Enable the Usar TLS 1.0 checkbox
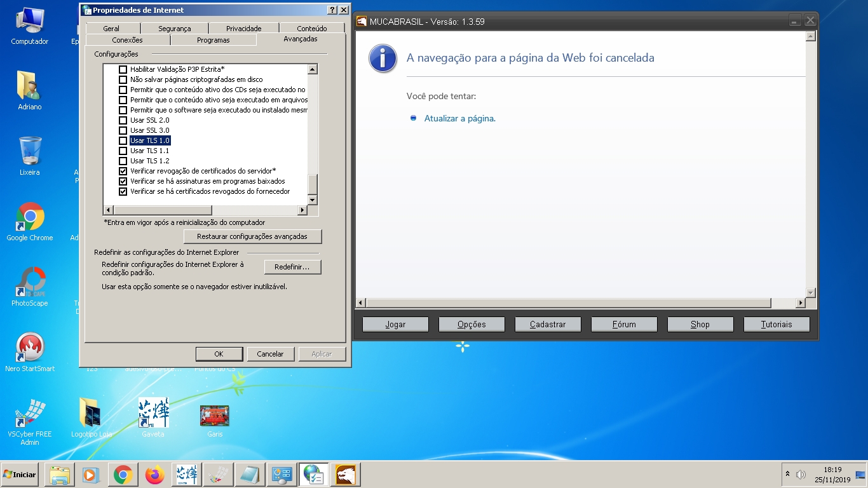This screenshot has height=488, width=868. 123,140
